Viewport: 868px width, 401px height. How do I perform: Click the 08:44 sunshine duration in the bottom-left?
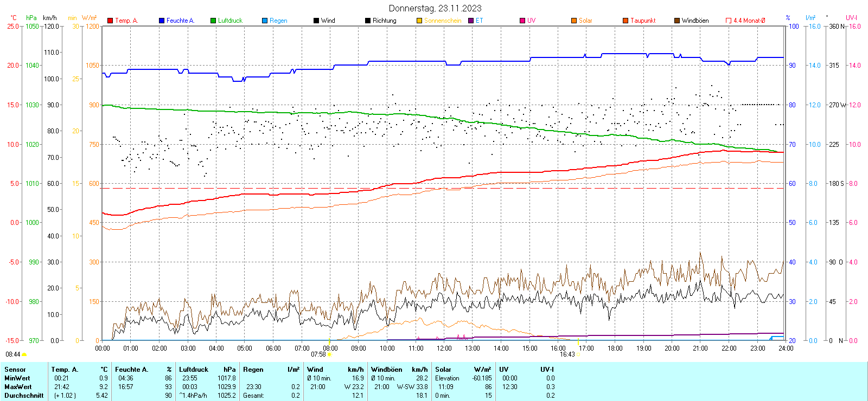(12, 354)
